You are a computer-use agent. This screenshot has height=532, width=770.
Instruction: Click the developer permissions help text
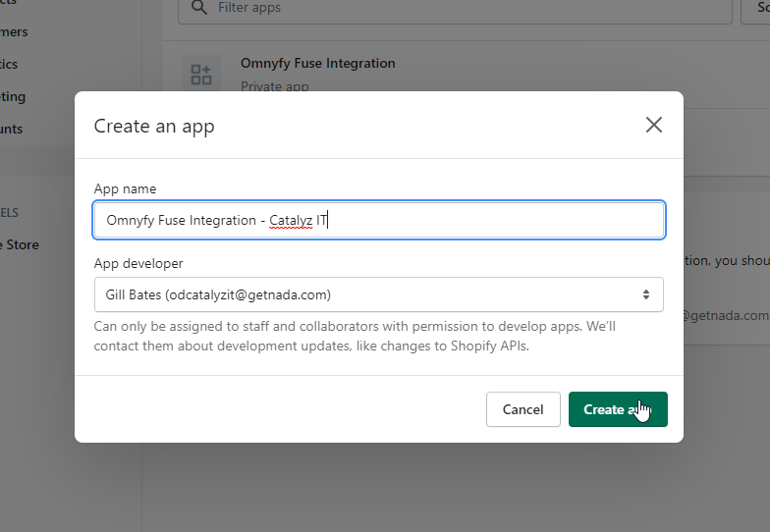(355, 336)
